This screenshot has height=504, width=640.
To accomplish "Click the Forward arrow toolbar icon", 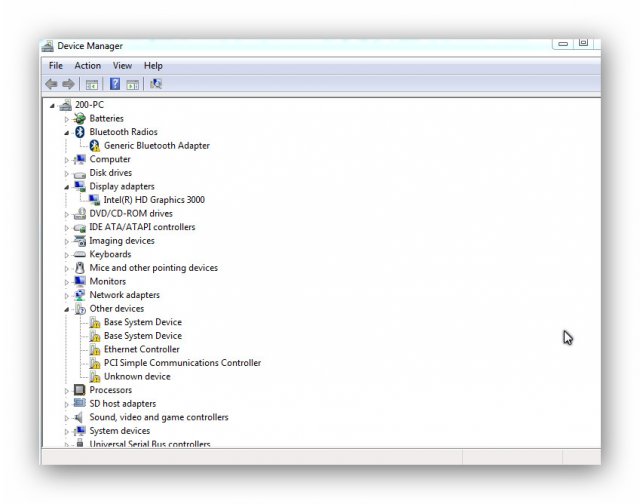I will [x=68, y=84].
